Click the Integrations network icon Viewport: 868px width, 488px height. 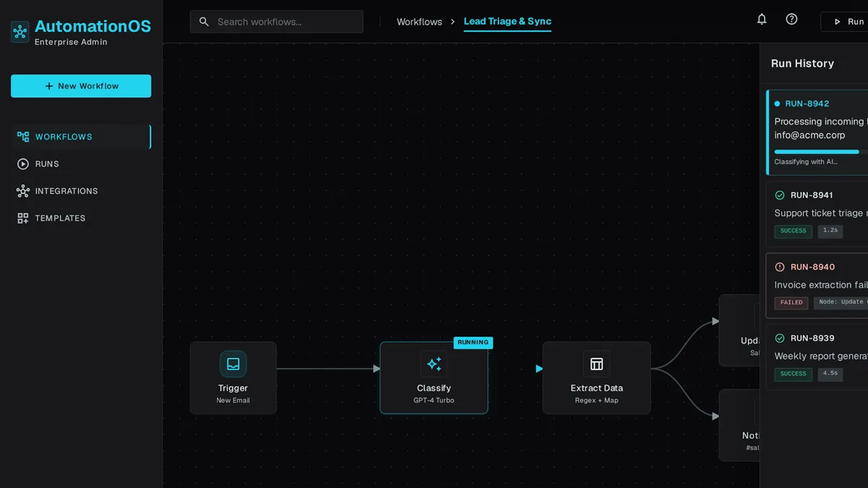point(23,191)
